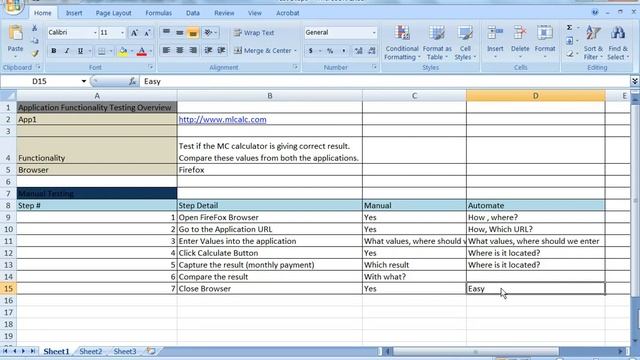Open Fill Color dropdown arrow

click(131, 51)
